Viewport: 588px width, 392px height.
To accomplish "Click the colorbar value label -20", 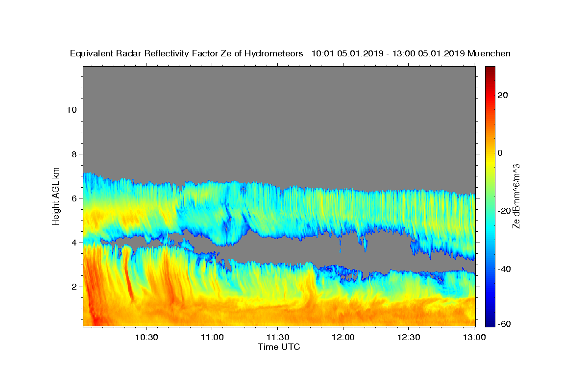I will pyautogui.click(x=504, y=211).
